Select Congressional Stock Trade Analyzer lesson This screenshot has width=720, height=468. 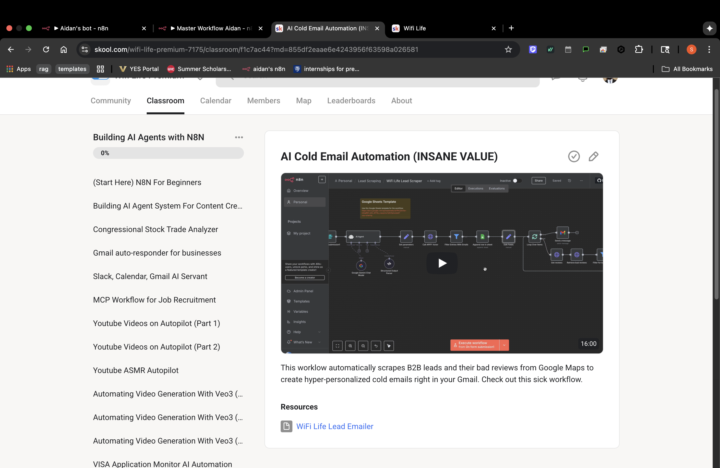[x=155, y=229]
